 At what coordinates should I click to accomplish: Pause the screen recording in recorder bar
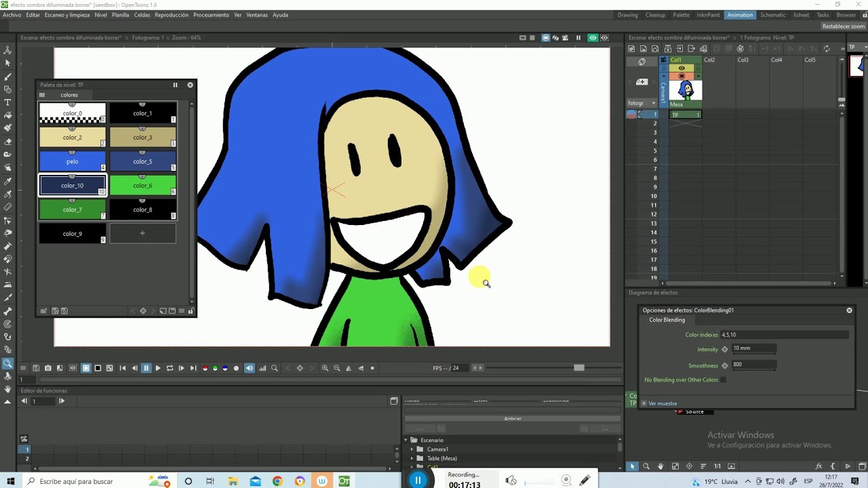pyautogui.click(x=418, y=480)
